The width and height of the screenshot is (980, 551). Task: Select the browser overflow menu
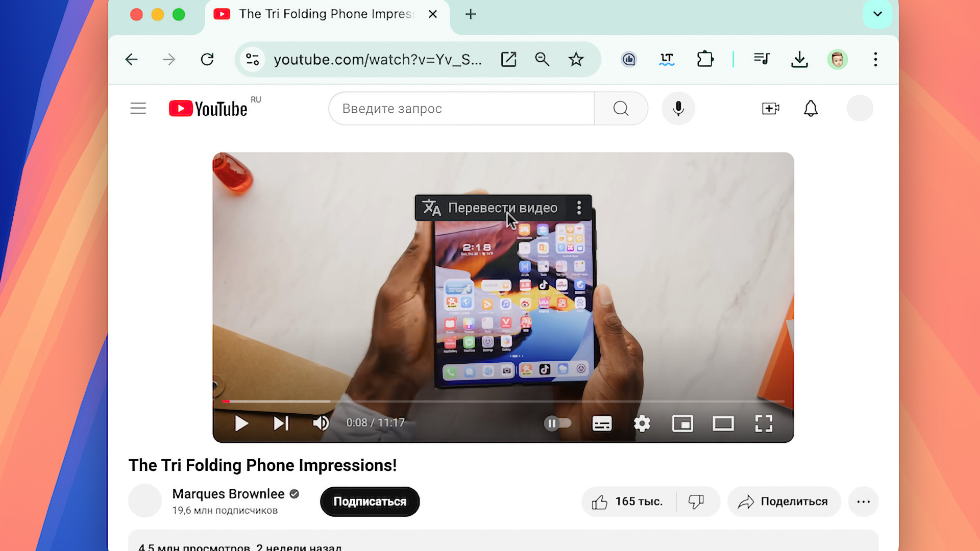pos(876,59)
